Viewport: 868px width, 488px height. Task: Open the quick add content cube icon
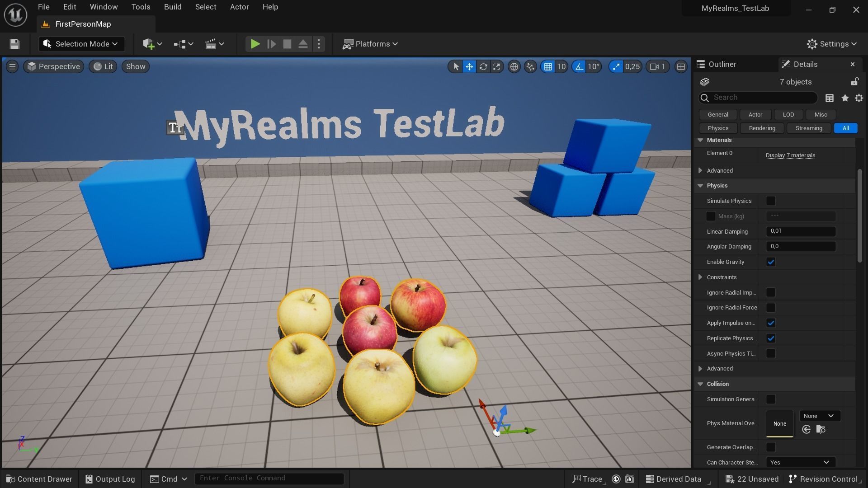(x=152, y=44)
